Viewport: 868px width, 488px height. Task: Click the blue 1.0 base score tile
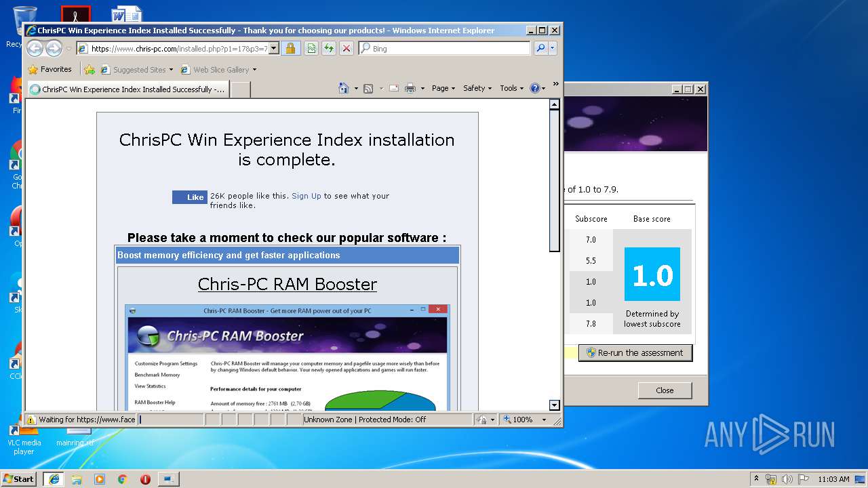click(652, 274)
